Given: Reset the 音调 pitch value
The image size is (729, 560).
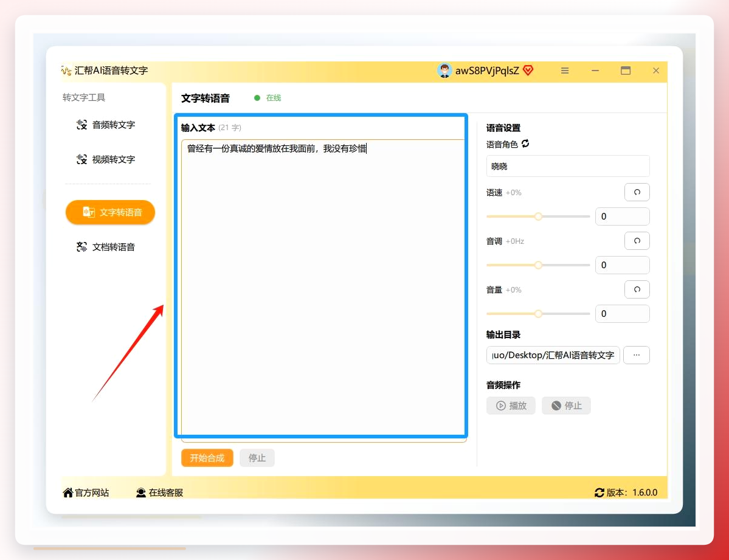Looking at the screenshot, I should pos(637,241).
